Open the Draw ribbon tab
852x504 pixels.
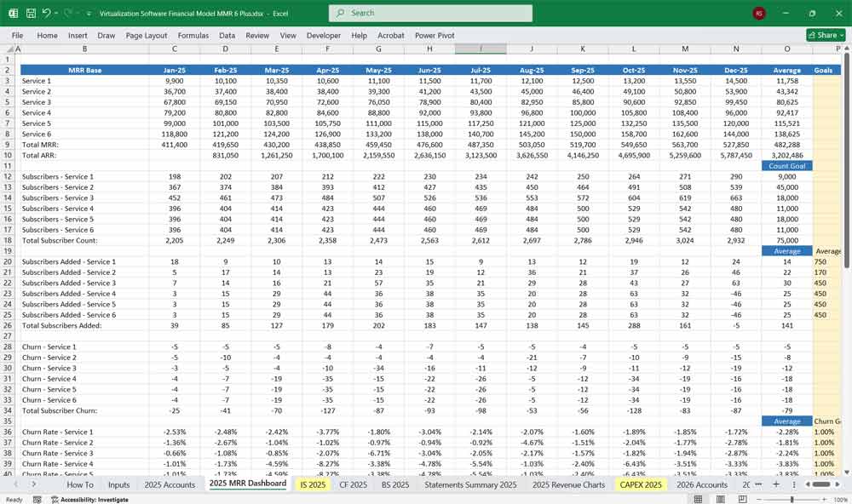[106, 35]
